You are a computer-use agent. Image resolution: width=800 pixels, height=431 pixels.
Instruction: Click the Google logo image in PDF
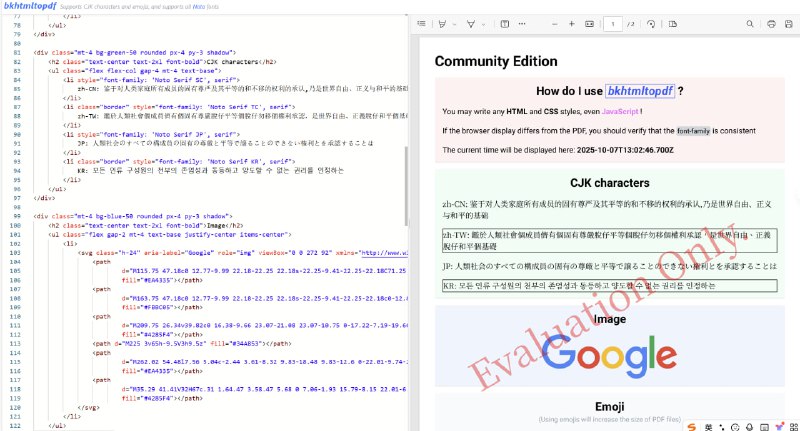pyautogui.click(x=609, y=356)
